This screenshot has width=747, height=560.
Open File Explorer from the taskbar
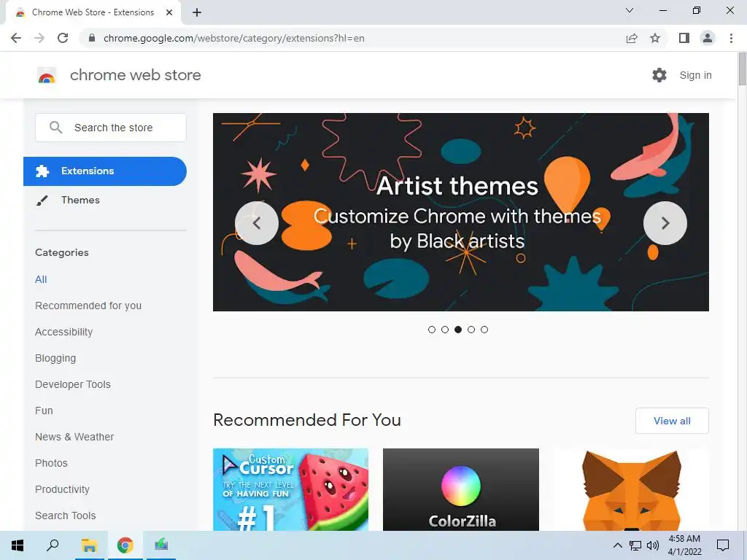(89, 545)
